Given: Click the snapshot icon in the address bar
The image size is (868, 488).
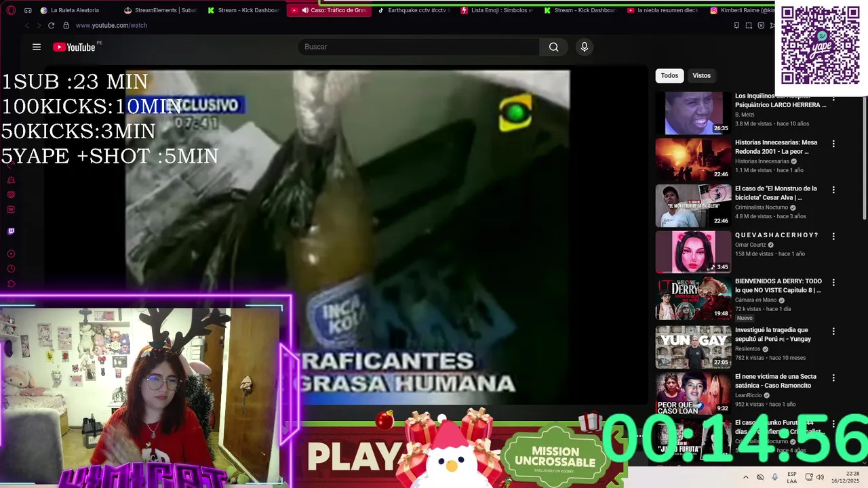Looking at the screenshot, I should (749, 25).
